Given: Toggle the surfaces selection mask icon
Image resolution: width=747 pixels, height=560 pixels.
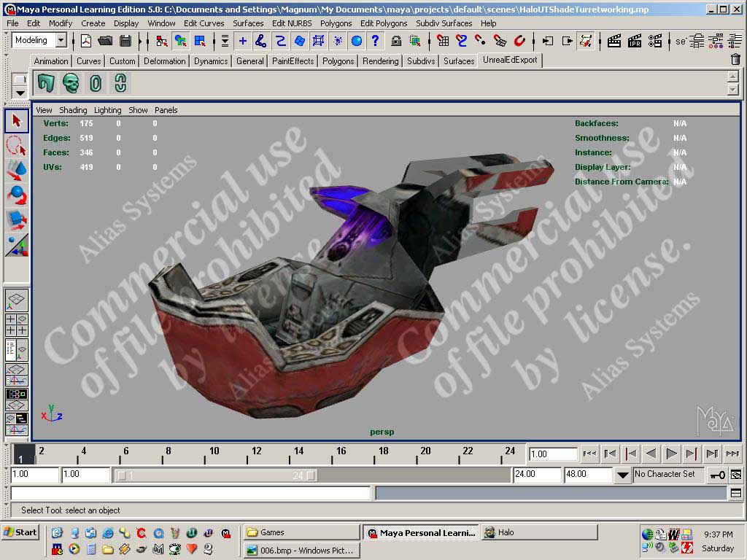Looking at the screenshot, I should [x=299, y=41].
